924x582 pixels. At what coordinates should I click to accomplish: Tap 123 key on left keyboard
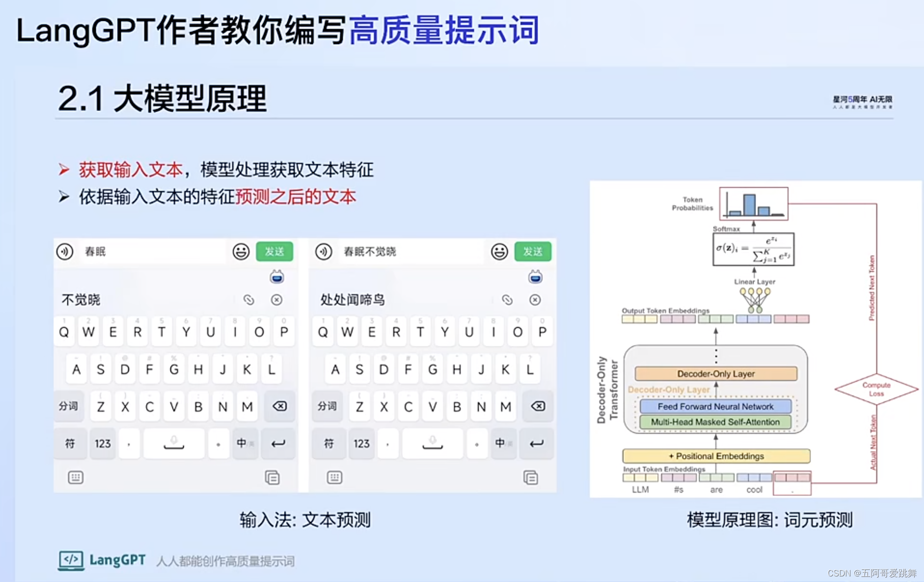103,443
